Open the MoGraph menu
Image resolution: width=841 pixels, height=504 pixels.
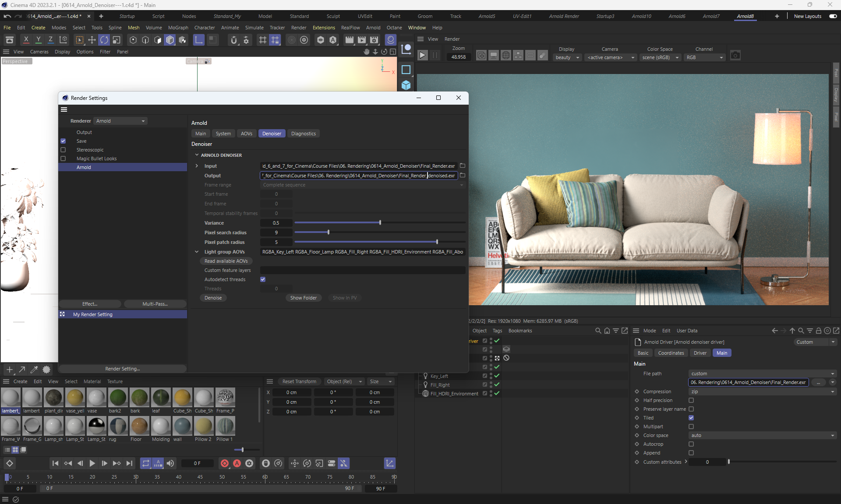[178, 28]
